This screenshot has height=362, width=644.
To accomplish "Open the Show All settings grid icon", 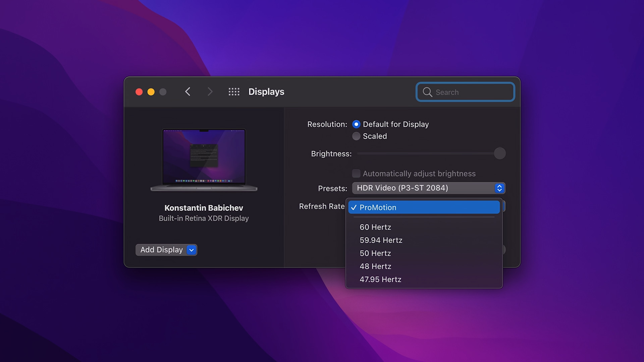I will [234, 92].
